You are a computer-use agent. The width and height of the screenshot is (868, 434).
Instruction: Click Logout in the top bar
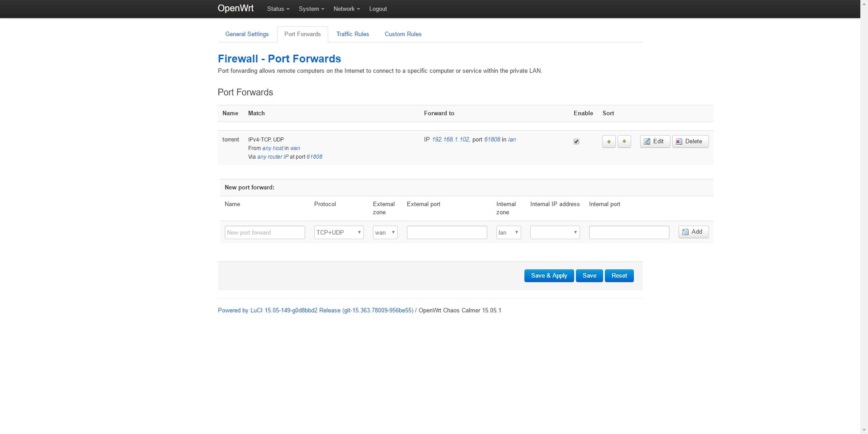coord(378,9)
